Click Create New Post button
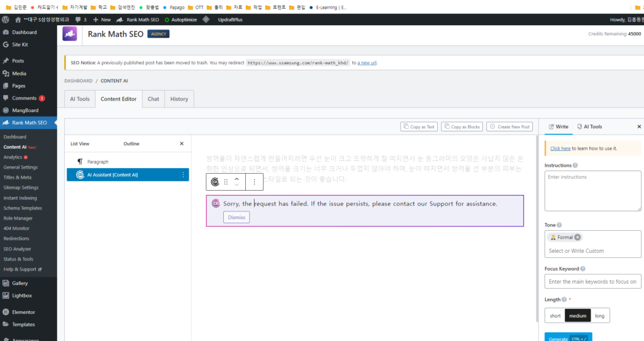This screenshot has width=644, height=341. click(x=509, y=127)
